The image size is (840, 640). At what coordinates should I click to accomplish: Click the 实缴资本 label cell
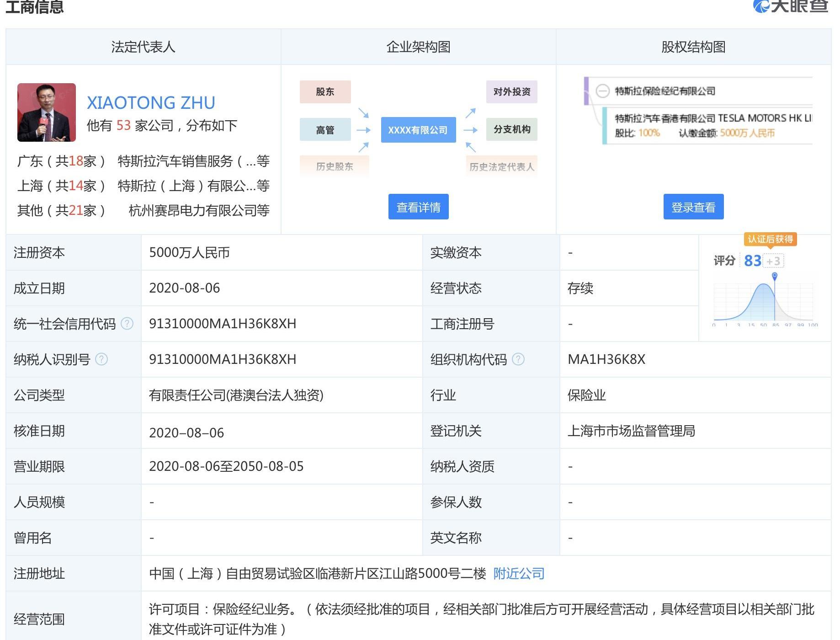(491, 252)
